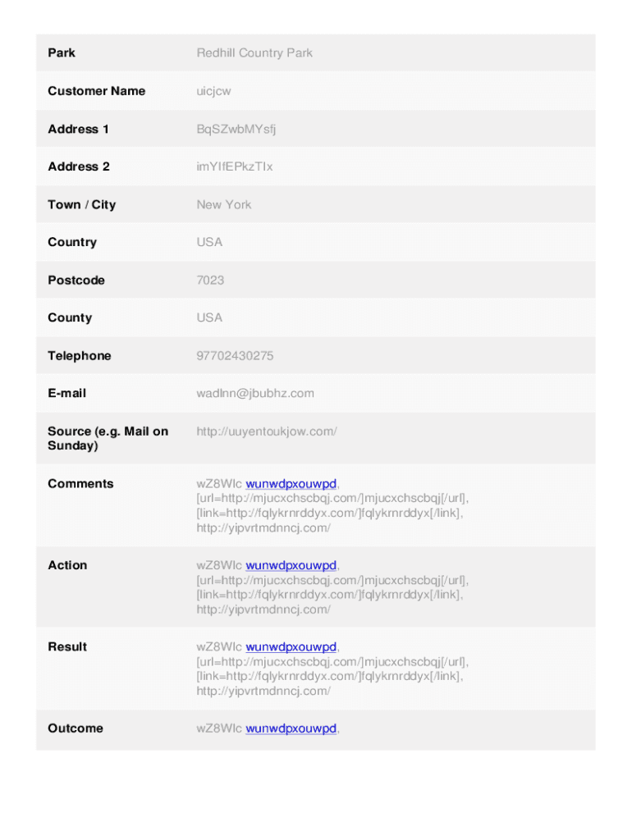Open the wunwdpxouwpd link in Action row
Screen dimensions: 632x840
tap(291, 565)
